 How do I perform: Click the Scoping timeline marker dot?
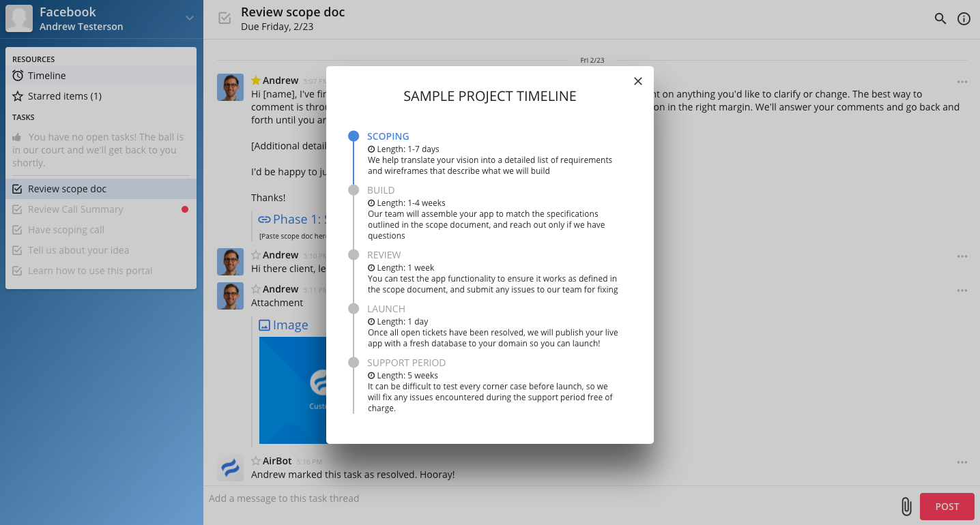pyautogui.click(x=354, y=136)
